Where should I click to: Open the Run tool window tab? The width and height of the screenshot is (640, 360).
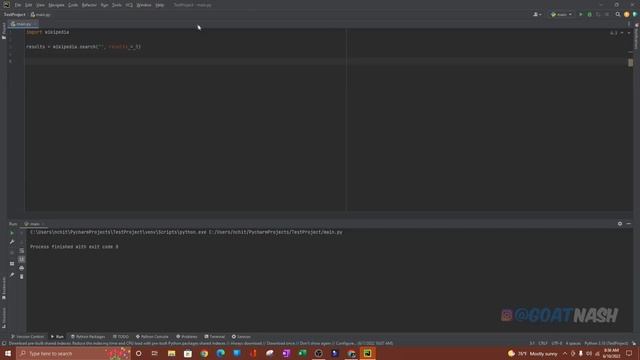click(57, 337)
